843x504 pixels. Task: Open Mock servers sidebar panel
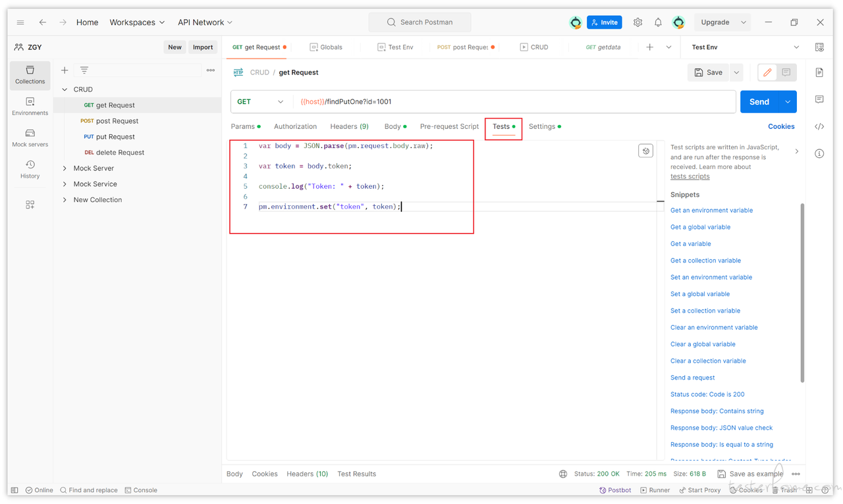pos(30,138)
